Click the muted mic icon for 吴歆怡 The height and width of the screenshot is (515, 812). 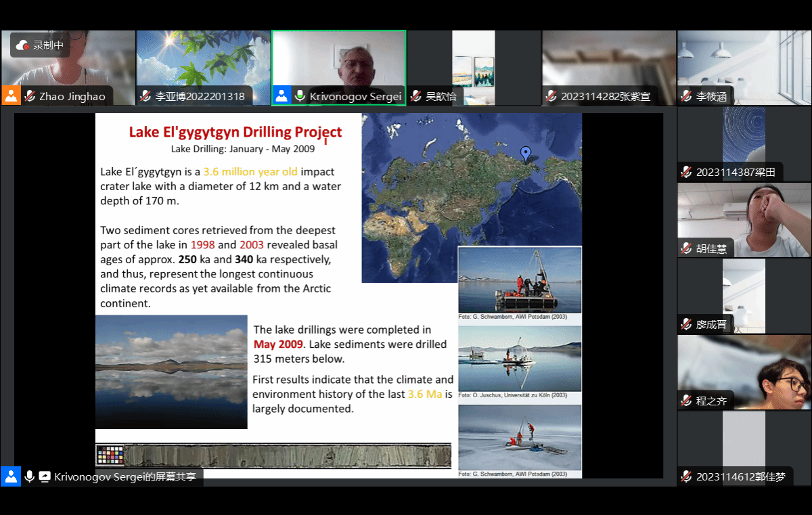[x=416, y=96]
